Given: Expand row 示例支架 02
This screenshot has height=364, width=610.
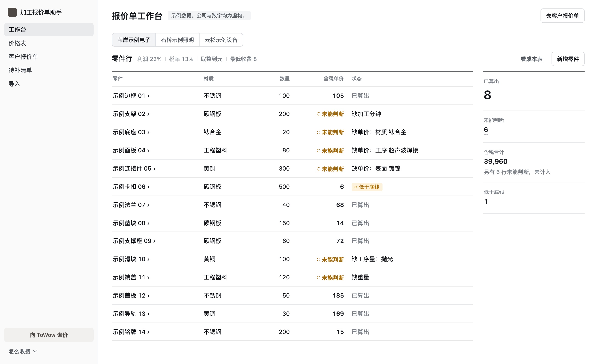Looking at the screenshot, I should point(131,114).
